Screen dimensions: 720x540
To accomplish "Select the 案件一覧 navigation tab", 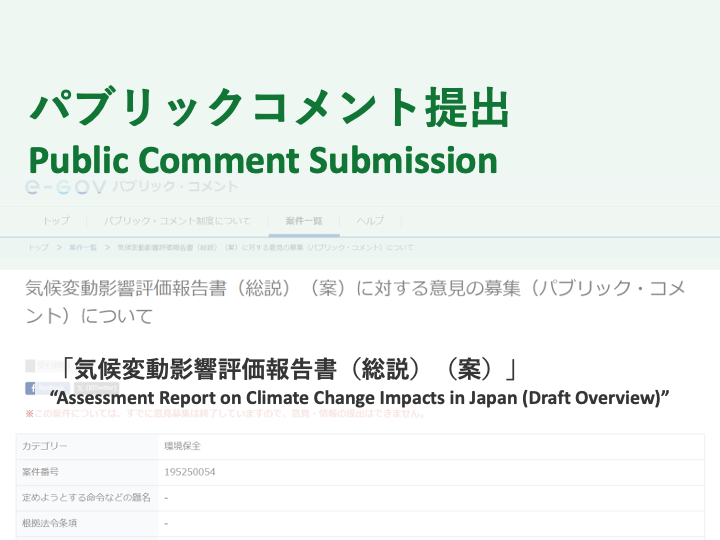I will pyautogui.click(x=304, y=221).
